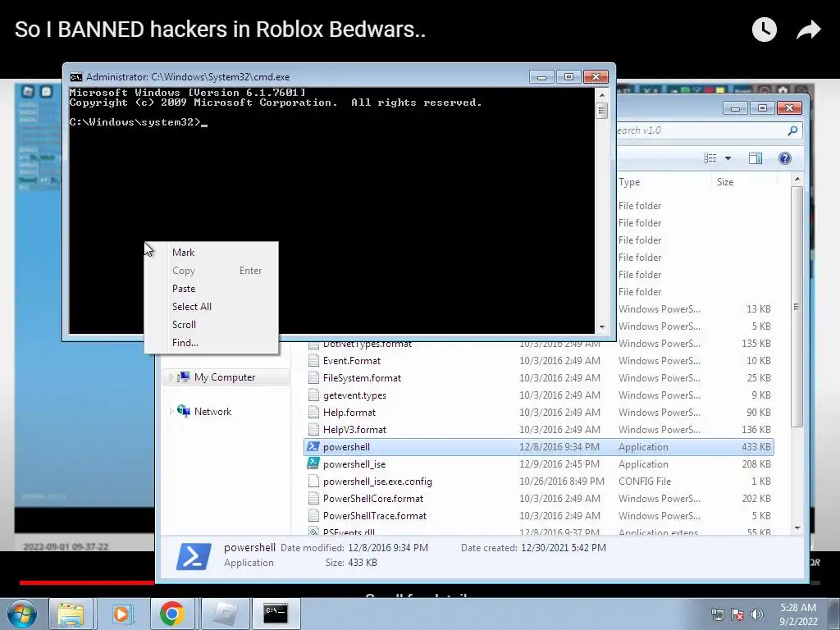Image resolution: width=840 pixels, height=630 pixels.
Task: Select the Event.Format file
Action: point(351,361)
